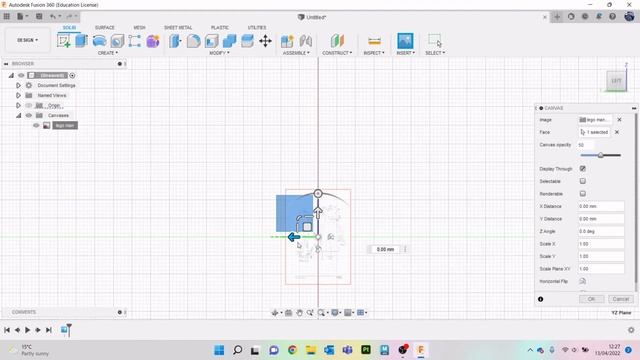
Task: Select the Fillet tool
Action: (193, 41)
